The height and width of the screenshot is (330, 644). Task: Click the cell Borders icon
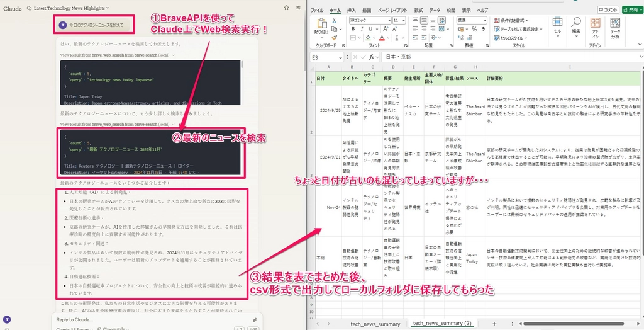tap(353, 37)
